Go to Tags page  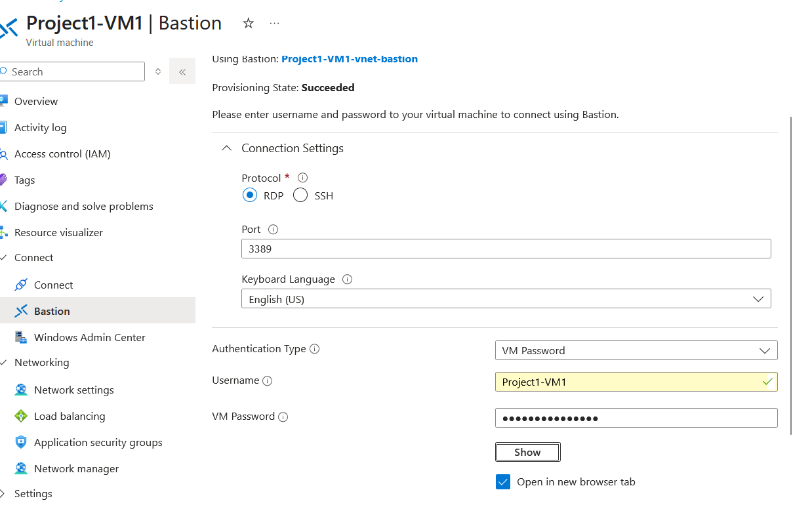pos(25,180)
